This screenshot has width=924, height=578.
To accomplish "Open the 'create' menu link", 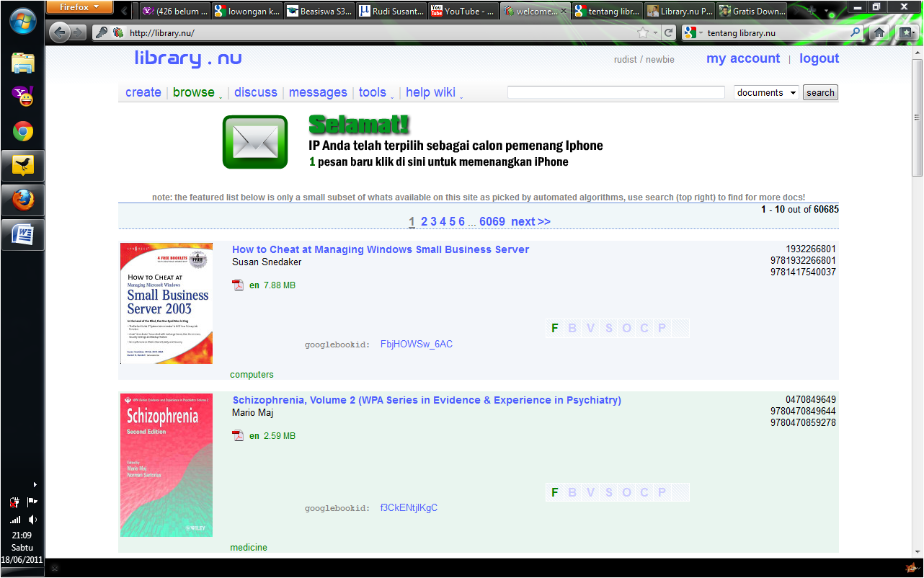I will pos(143,92).
